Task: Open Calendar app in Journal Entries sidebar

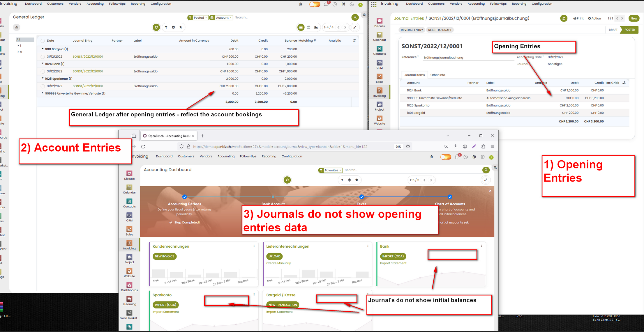Action: (380, 36)
